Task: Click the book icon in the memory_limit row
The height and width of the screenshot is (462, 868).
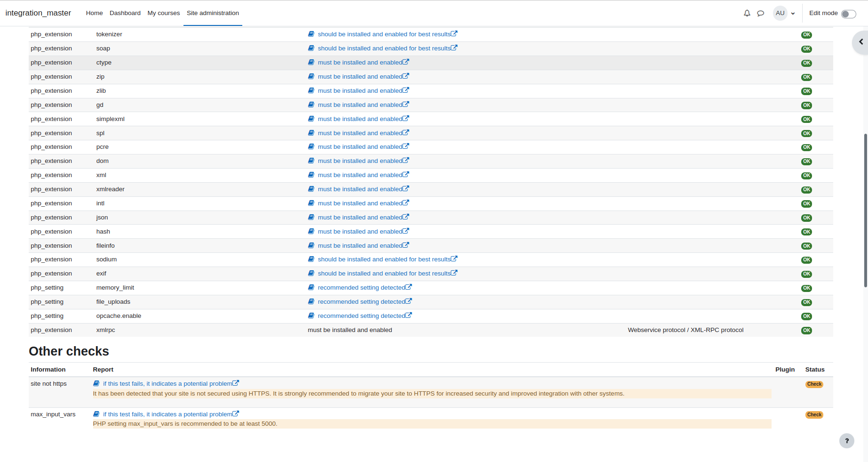Action: [311, 287]
